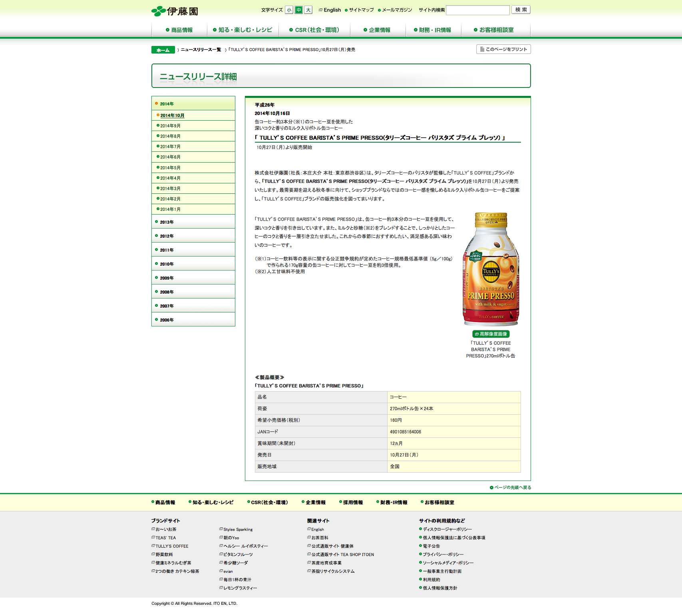Open 朝のYoo brand link
This screenshot has height=616, width=682.
(229, 538)
